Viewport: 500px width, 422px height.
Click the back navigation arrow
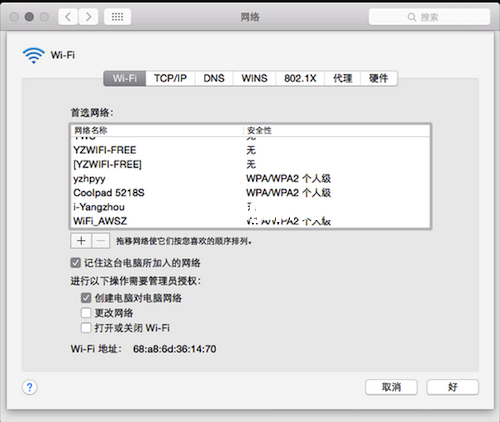click(x=68, y=17)
